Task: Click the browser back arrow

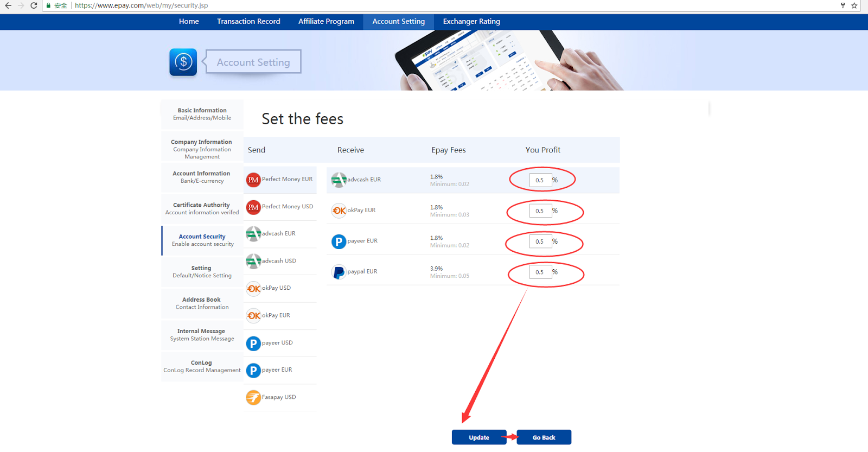Action: (x=8, y=5)
